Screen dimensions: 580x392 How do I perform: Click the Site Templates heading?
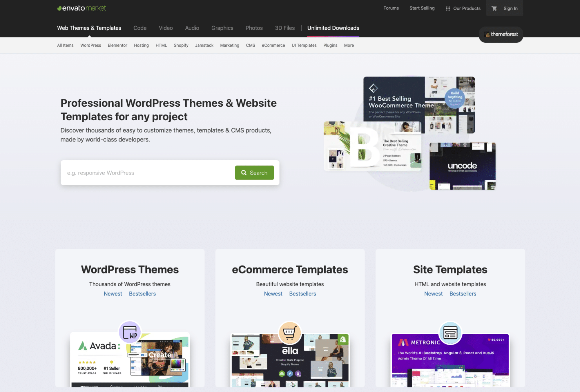[450, 270]
